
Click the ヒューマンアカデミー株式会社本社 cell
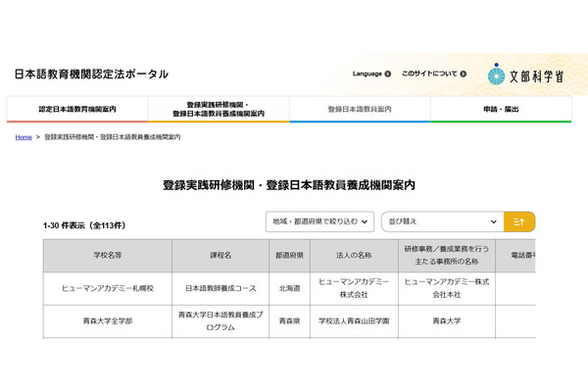(x=447, y=288)
